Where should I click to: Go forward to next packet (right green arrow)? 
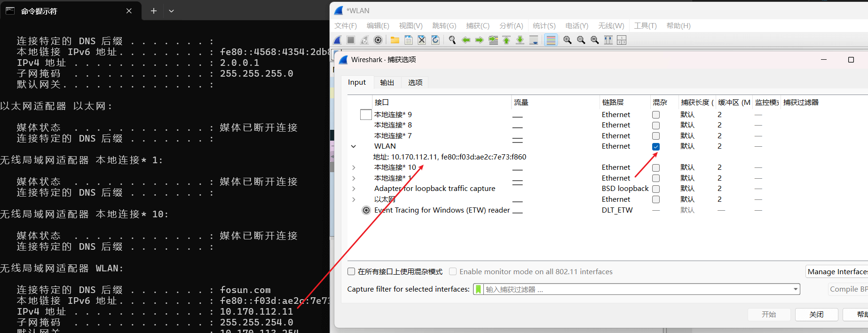pos(479,40)
